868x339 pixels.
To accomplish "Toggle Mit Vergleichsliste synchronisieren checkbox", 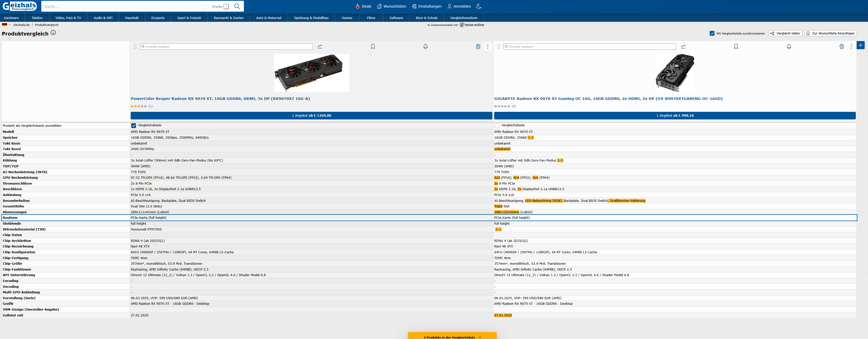I will 712,33.
